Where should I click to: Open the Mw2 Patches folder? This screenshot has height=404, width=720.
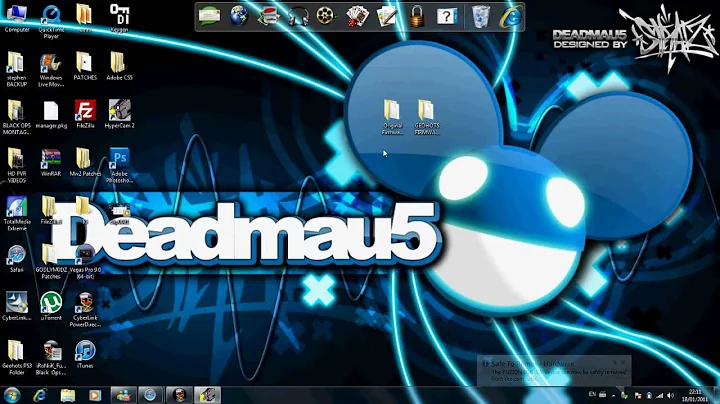point(85,163)
